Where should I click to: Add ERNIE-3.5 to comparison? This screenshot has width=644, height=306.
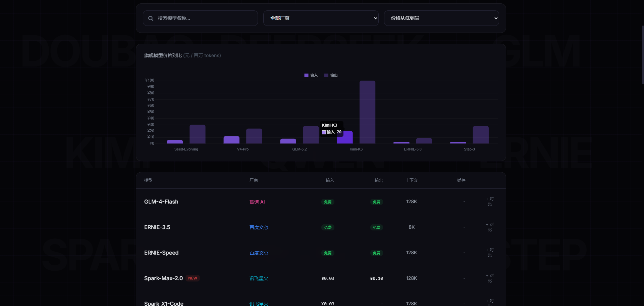click(x=490, y=227)
